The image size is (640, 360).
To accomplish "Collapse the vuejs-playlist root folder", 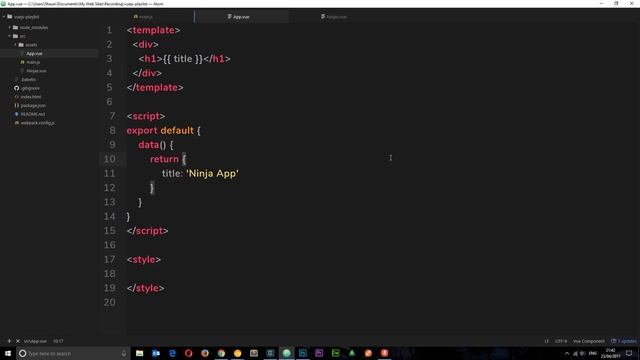I will [x=4, y=17].
